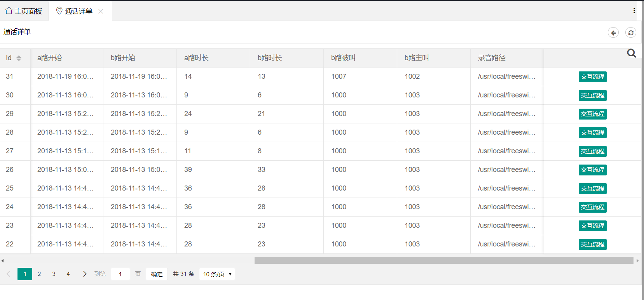This screenshot has width=644, height=300.
Task: Click 交互流程 button for row Id 26
Action: 592,170
